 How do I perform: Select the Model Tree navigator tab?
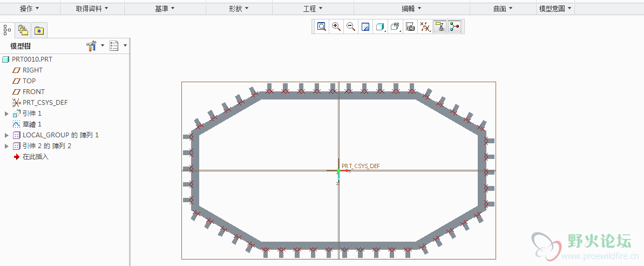point(8,30)
